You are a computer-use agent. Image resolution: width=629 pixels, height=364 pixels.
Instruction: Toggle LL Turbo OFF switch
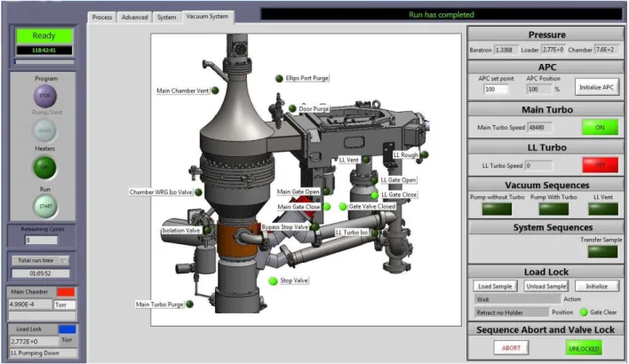click(x=600, y=165)
